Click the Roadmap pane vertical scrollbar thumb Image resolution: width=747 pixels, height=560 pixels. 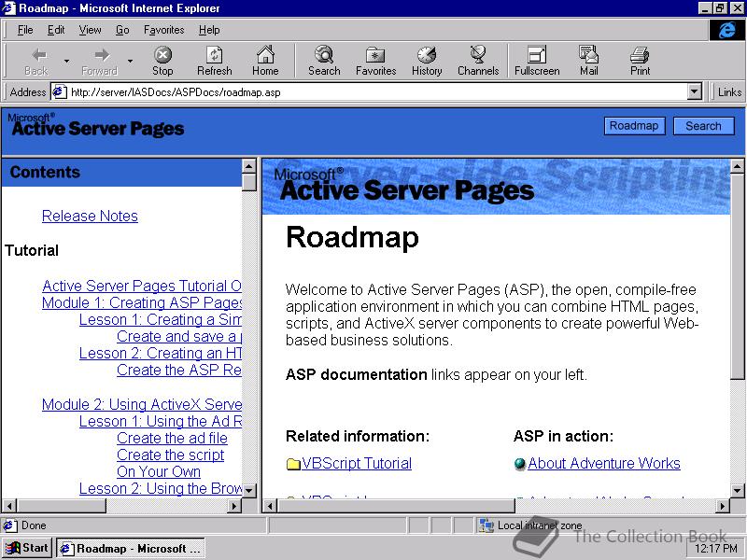pyautogui.click(x=737, y=276)
